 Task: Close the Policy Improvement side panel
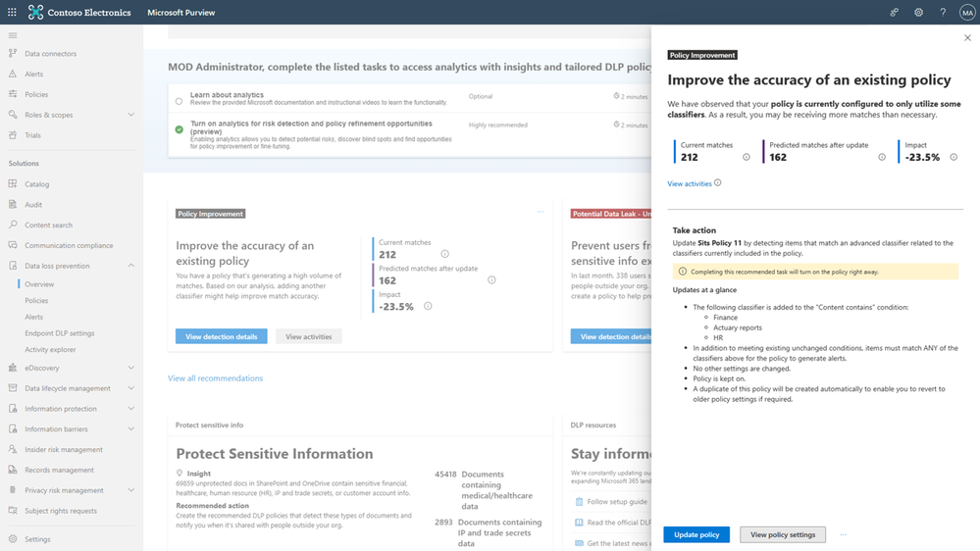[967, 38]
